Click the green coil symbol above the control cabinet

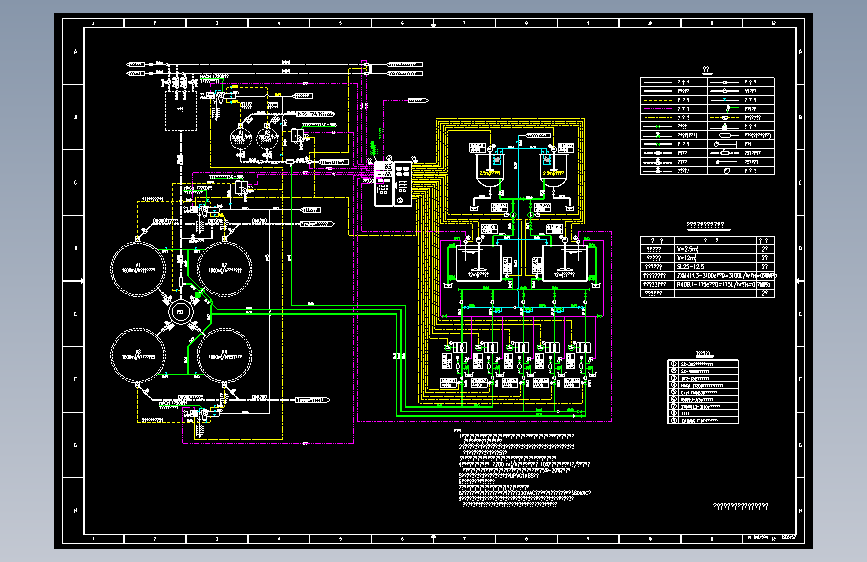coord(373,148)
